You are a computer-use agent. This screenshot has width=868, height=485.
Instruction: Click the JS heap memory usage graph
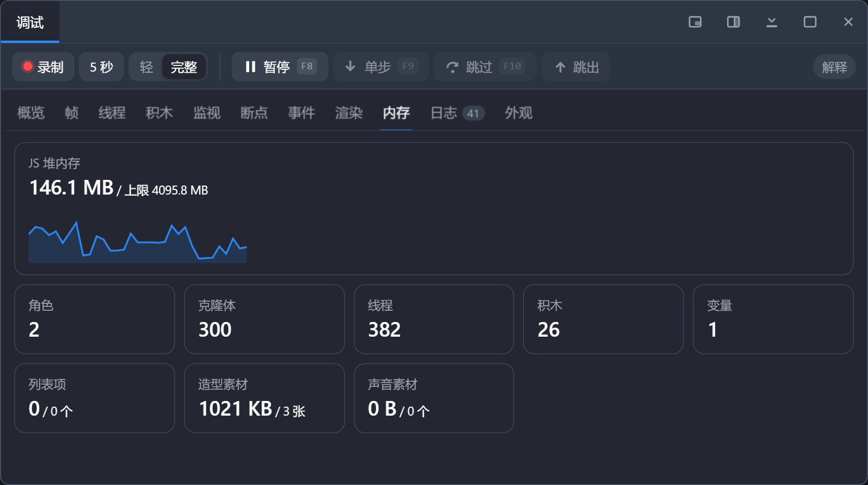(x=138, y=242)
